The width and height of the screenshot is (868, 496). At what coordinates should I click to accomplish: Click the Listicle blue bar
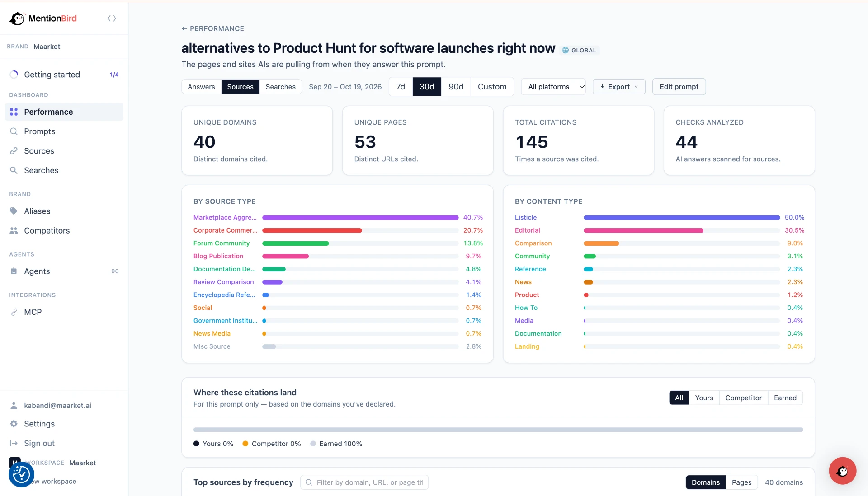(x=682, y=218)
